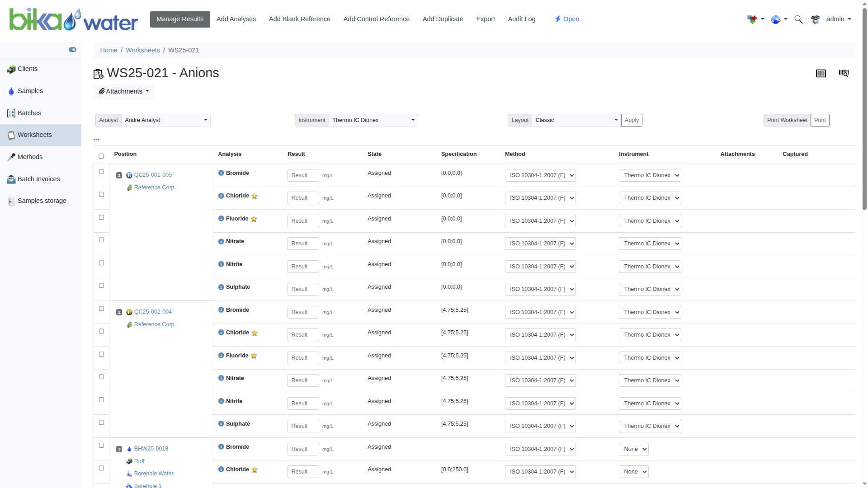Click the barcode icon near worksheet title
This screenshot has width=868, height=488.
click(x=821, y=73)
